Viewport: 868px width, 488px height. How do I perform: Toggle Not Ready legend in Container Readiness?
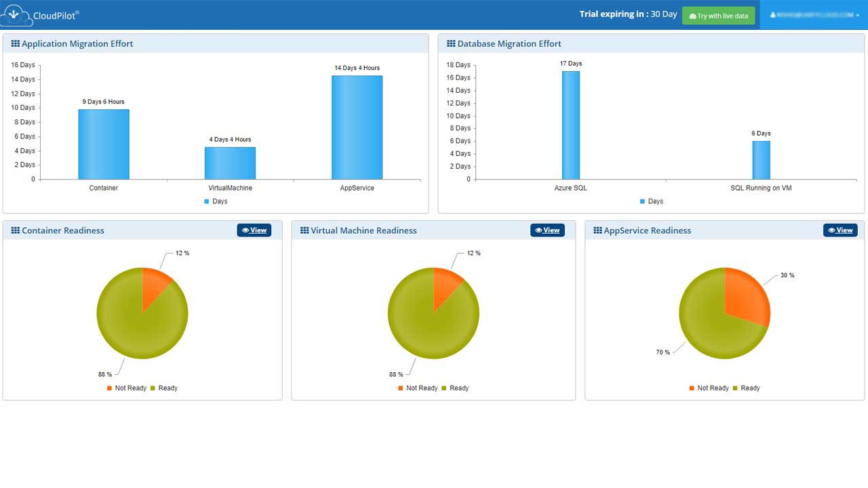[x=127, y=388]
